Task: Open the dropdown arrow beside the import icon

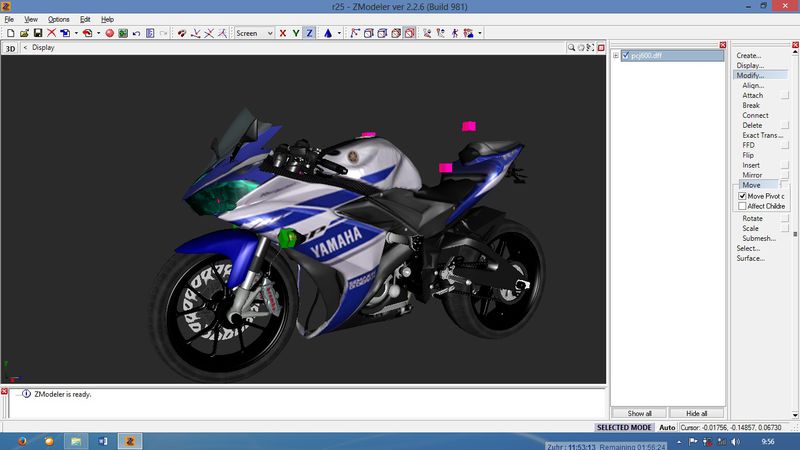Action: click(76, 33)
